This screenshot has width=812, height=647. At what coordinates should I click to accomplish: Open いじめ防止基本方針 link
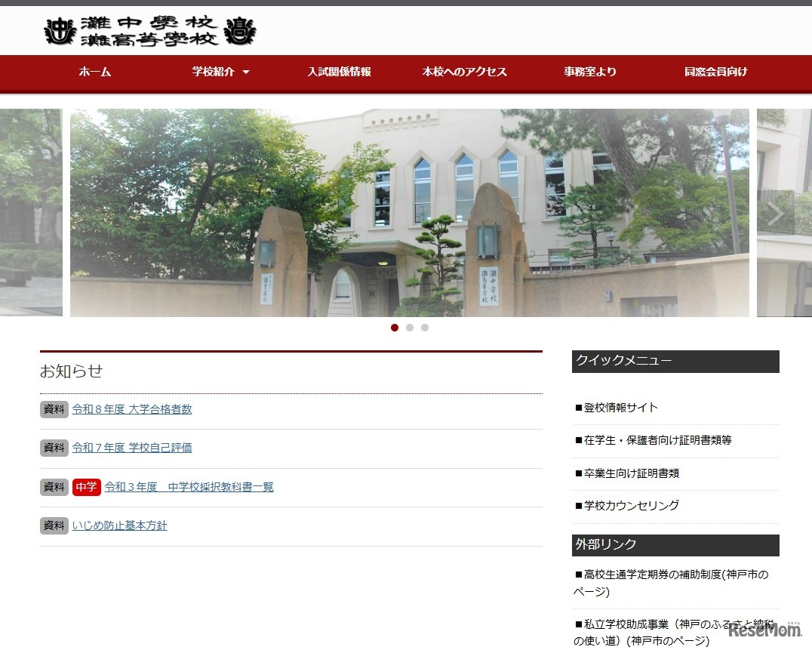point(120,525)
